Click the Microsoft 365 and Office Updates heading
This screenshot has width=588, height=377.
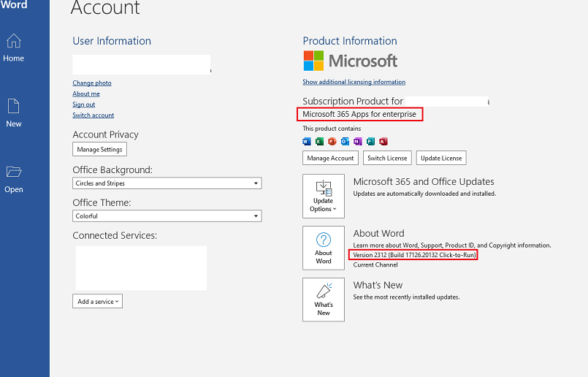(x=424, y=182)
